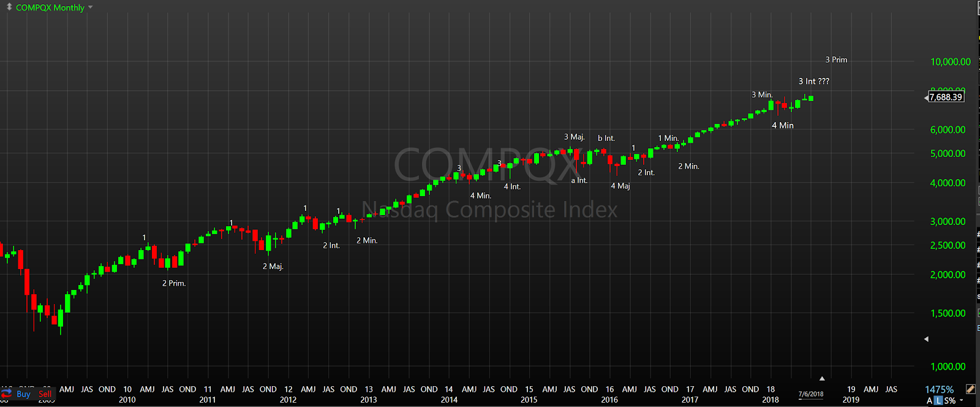Click the blue-red swap arrows order icon
980x407 pixels.
pos(7,394)
